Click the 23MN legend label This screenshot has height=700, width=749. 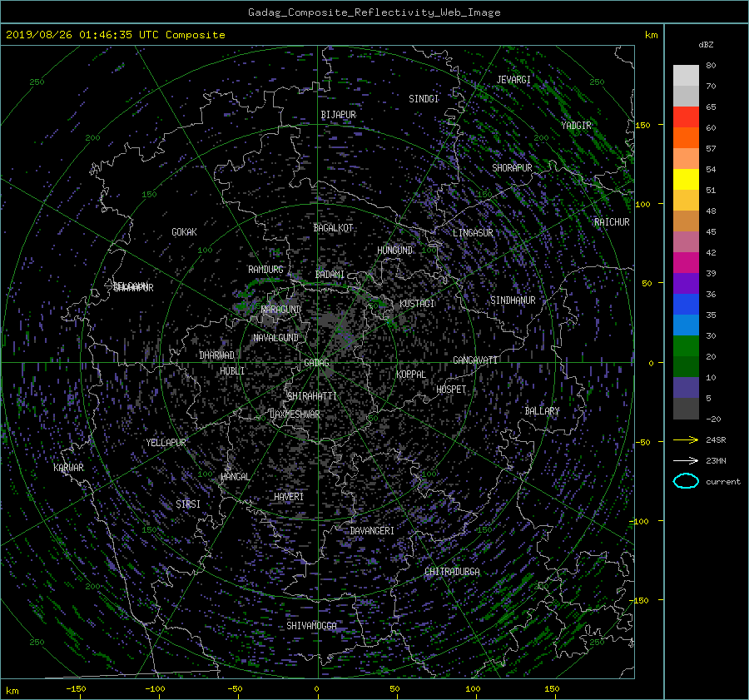click(x=716, y=461)
